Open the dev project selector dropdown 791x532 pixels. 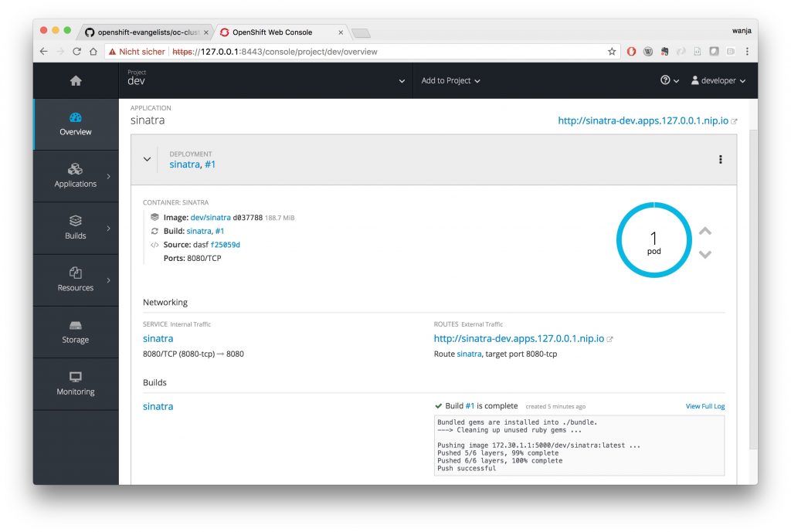(266, 80)
